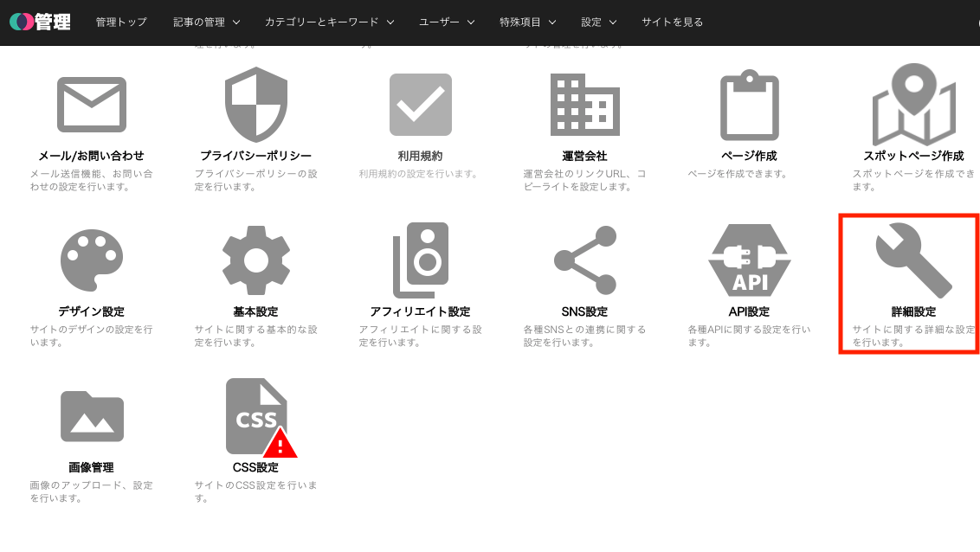Image resolution: width=980 pixels, height=552 pixels.
Task: Click the map pin スポットページ作成 icon
Action: [x=913, y=105]
